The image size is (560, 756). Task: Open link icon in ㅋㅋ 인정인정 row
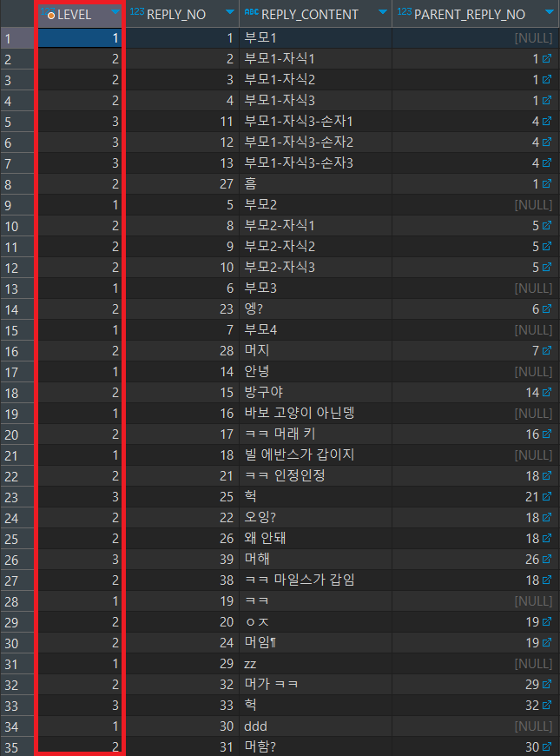[546, 475]
